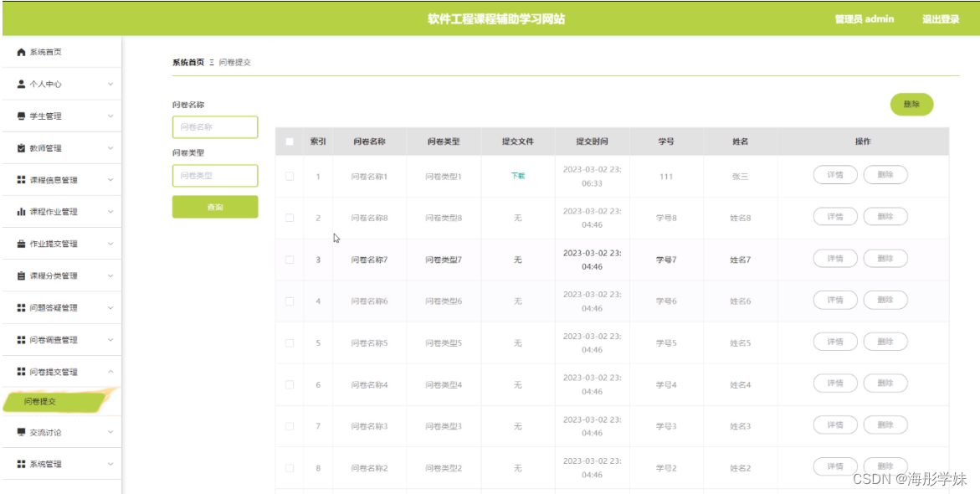Expand the 交流讨论 chevron

point(110,432)
